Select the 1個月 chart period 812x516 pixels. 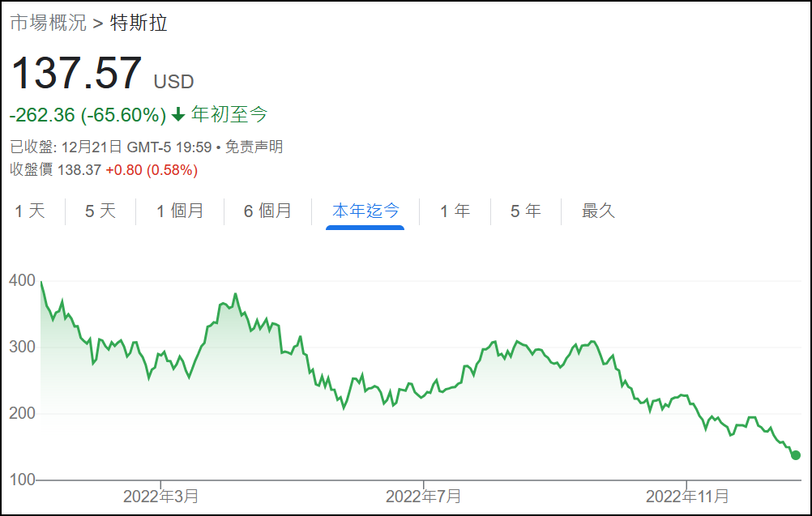[180, 210]
